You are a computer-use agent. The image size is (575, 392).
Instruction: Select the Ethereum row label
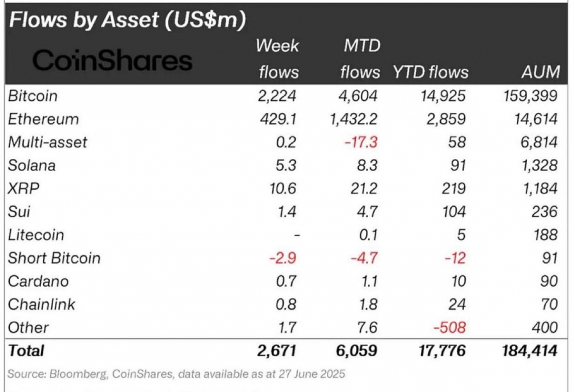[43, 119]
